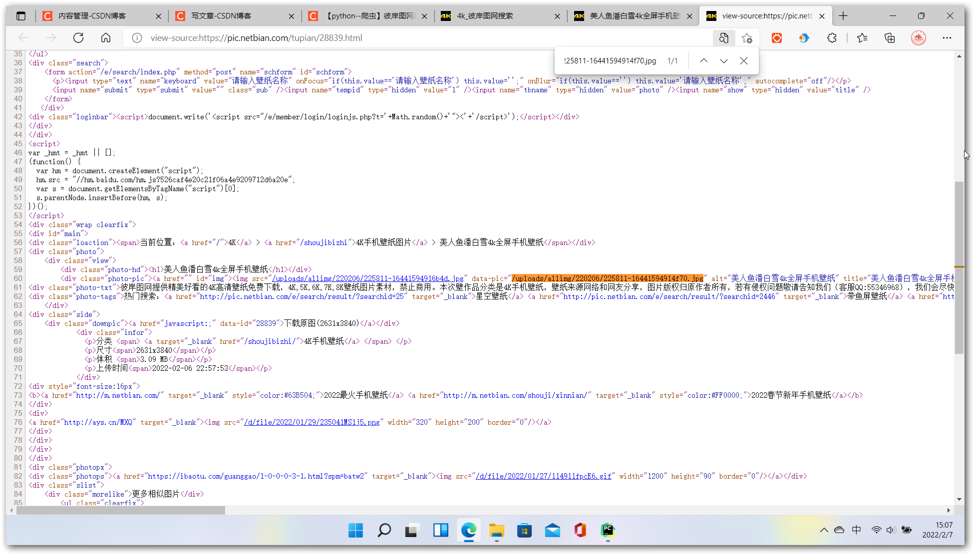Open Office from the taskbar
The width and height of the screenshot is (980, 555).
tap(580, 530)
